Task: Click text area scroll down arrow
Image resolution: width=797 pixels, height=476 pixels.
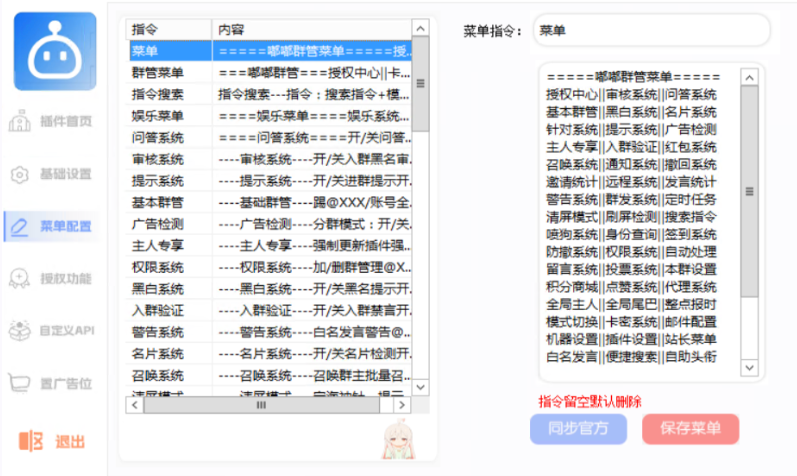Action: pyautogui.click(x=749, y=367)
